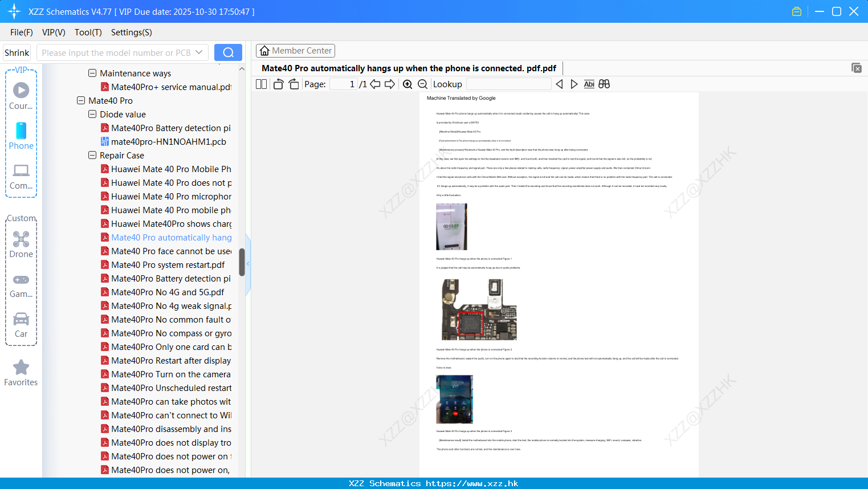
Task: Open the Courses sidebar item
Action: 21,96
